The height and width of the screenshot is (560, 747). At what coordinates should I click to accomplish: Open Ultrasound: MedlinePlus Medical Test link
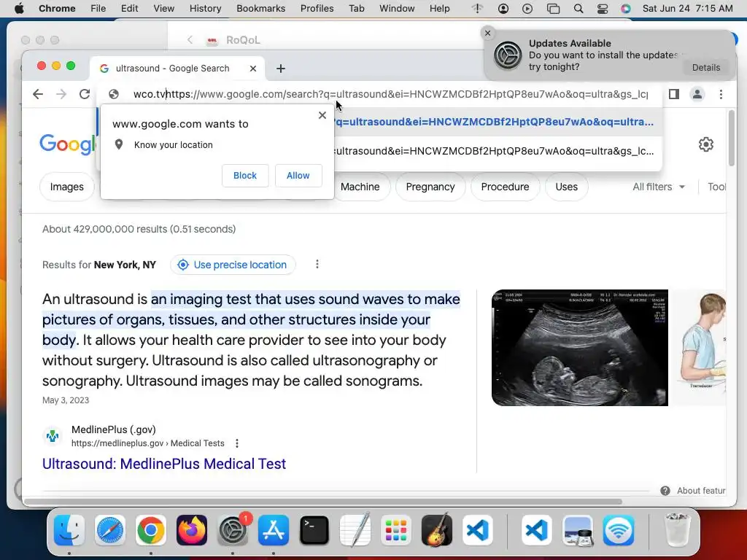pos(164,464)
